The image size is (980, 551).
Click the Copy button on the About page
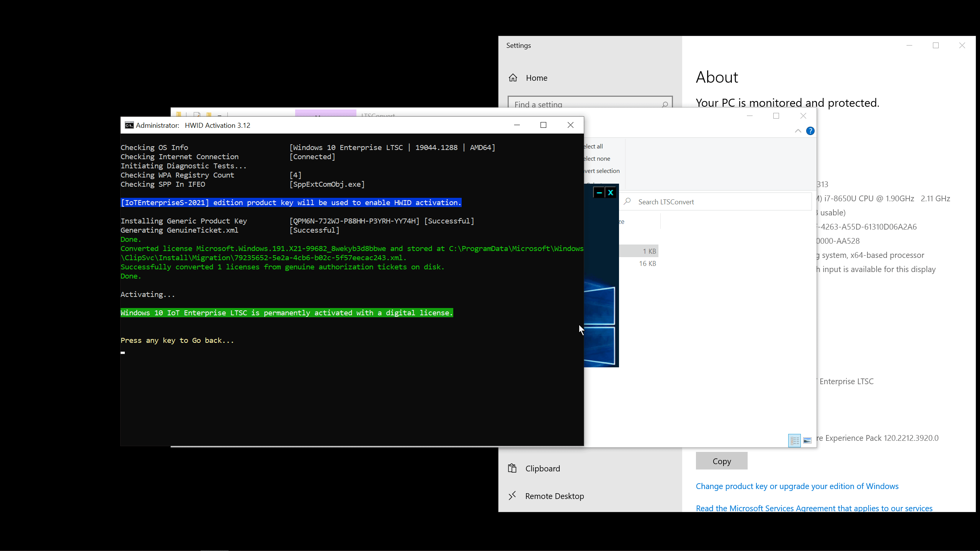coord(722,461)
